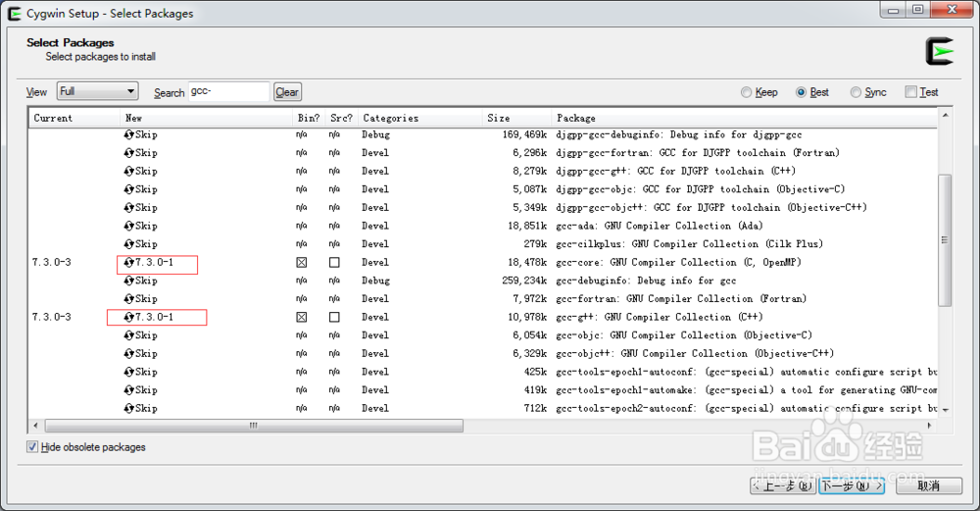Open the View dropdown showing Full
Viewport: 980px width, 511px height.
coord(97,91)
